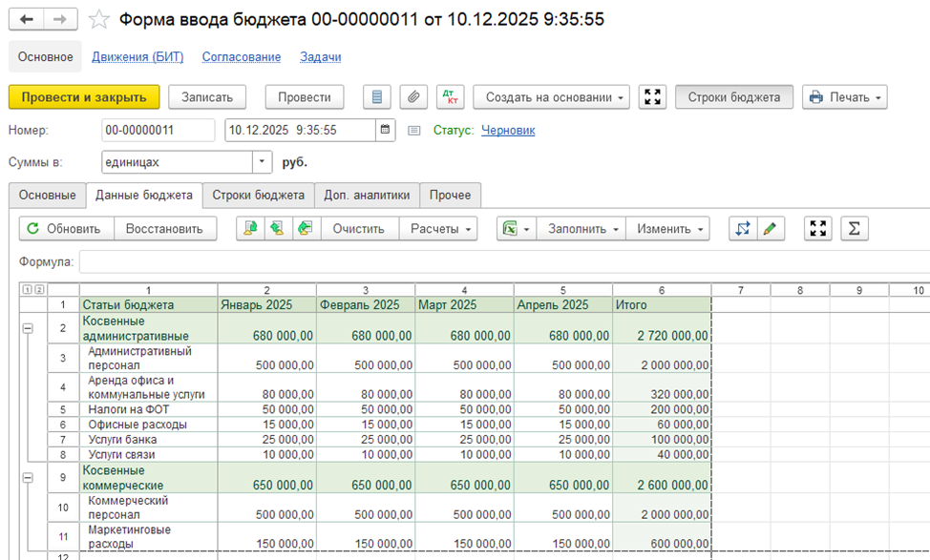Viewport: 930px width, 560px height.
Task: Toggle the Строки бюджета button
Action: pyautogui.click(x=733, y=97)
